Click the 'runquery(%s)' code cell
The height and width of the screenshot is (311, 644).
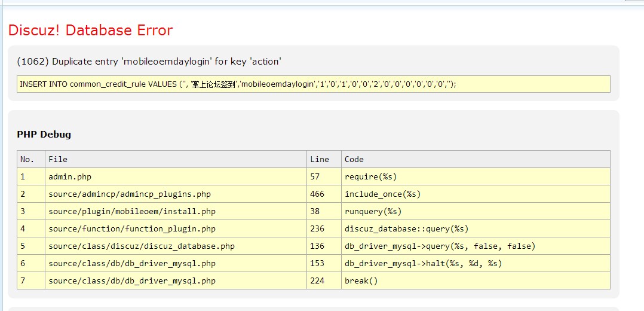pyautogui.click(x=476, y=212)
